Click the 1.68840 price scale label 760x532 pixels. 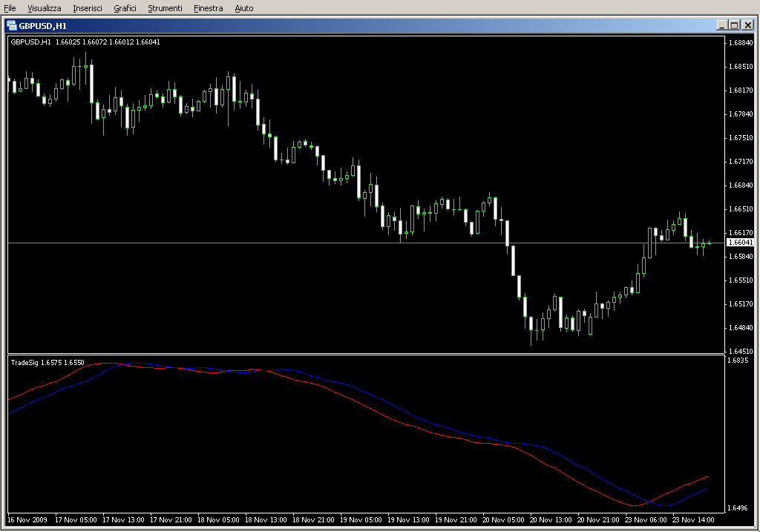[x=741, y=43]
